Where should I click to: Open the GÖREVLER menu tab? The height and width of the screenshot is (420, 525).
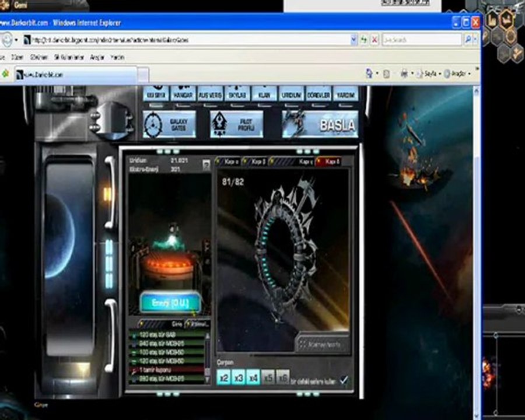[x=318, y=94]
